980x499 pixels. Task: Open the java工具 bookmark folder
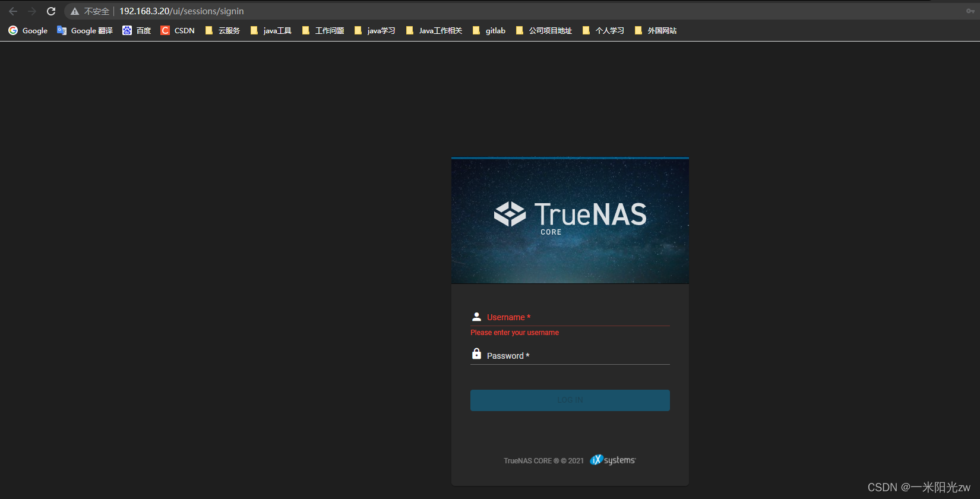(271, 30)
